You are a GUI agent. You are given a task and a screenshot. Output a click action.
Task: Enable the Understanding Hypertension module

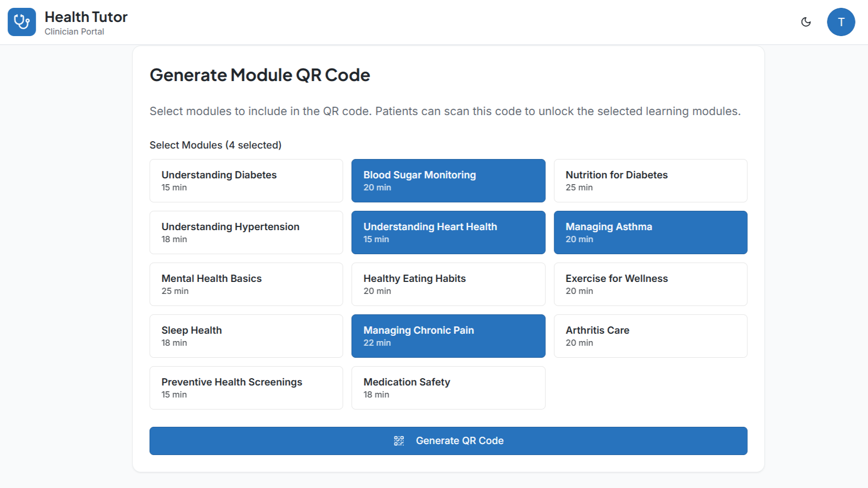click(x=246, y=232)
